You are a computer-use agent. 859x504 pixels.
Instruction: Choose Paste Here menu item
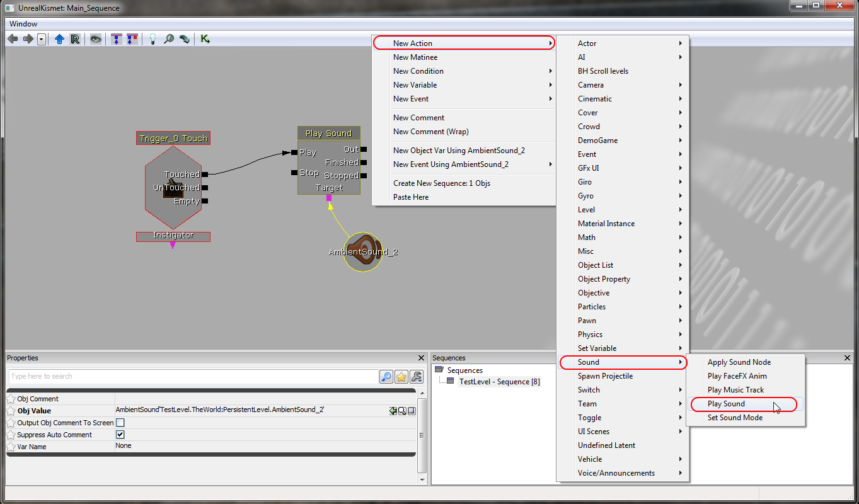(463, 197)
